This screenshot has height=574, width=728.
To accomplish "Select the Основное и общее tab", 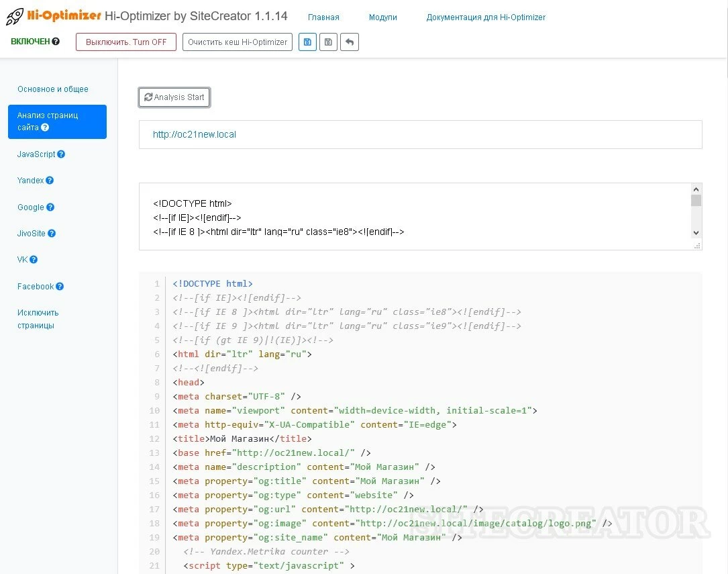I will (53, 89).
